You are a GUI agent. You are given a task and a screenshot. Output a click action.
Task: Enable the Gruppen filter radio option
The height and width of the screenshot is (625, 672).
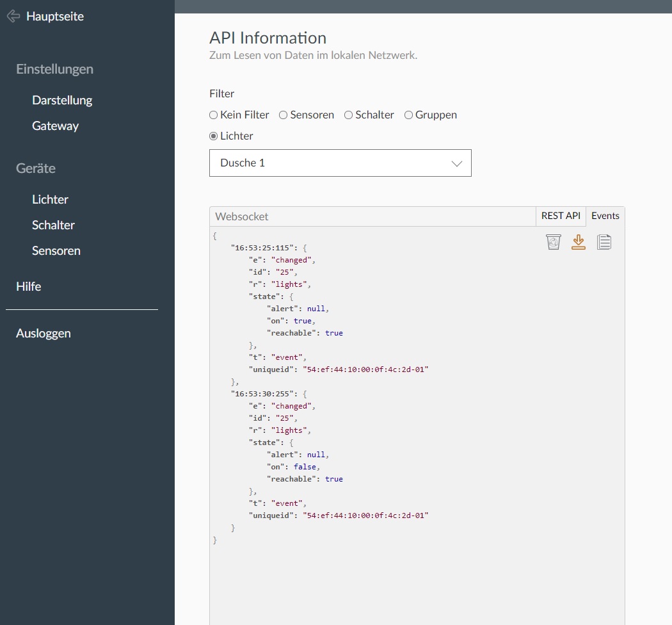[408, 115]
